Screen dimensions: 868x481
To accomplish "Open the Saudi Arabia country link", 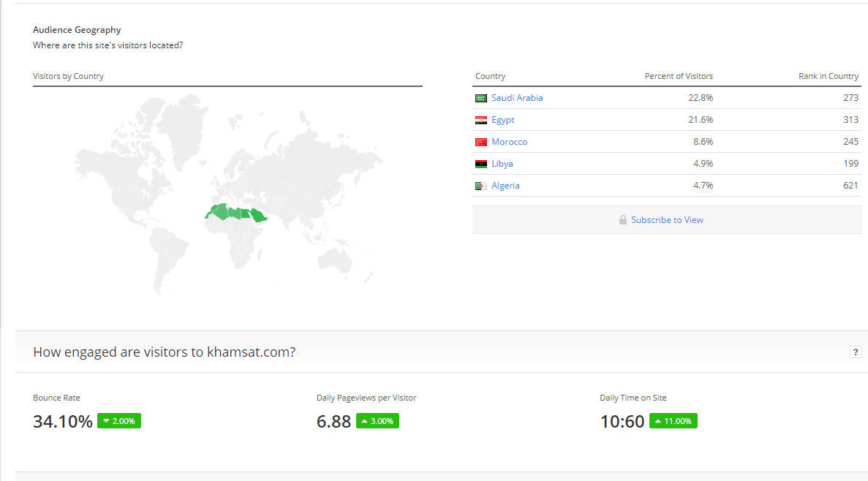I will click(x=517, y=98).
